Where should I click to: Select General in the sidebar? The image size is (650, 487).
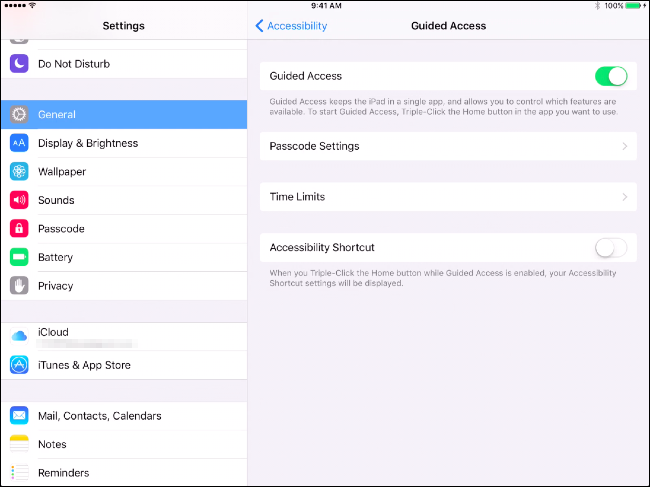point(124,114)
